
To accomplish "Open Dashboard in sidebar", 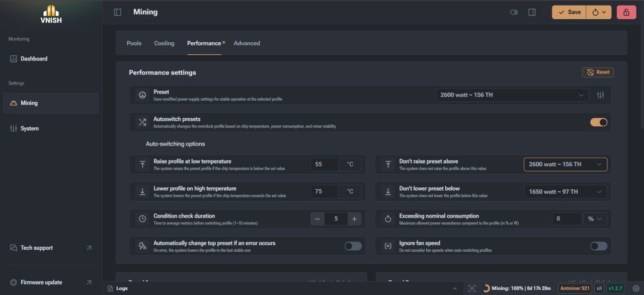I will point(51,59).
